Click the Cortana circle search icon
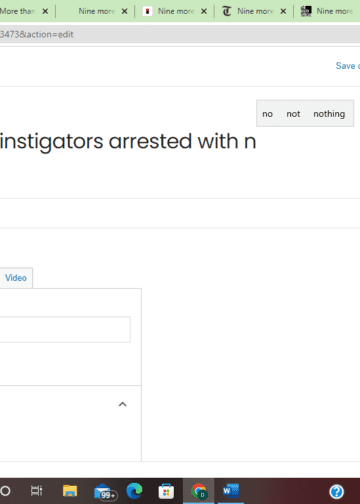 point(5,491)
